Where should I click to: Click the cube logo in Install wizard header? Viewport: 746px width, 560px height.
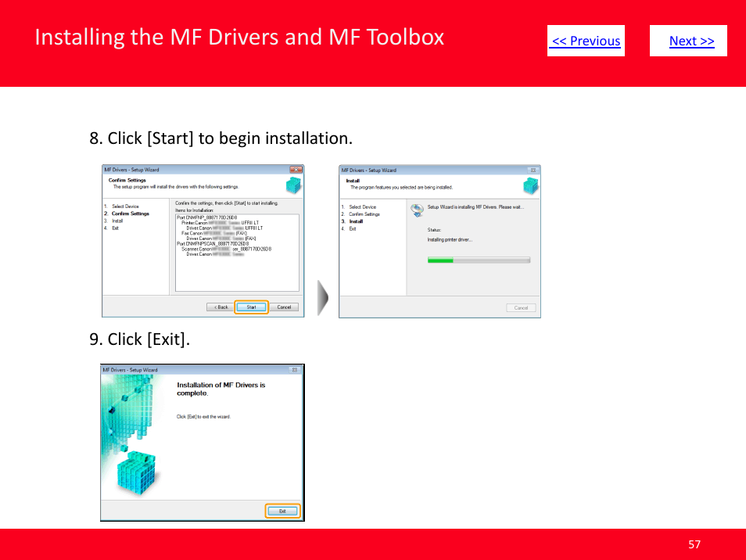(x=530, y=185)
